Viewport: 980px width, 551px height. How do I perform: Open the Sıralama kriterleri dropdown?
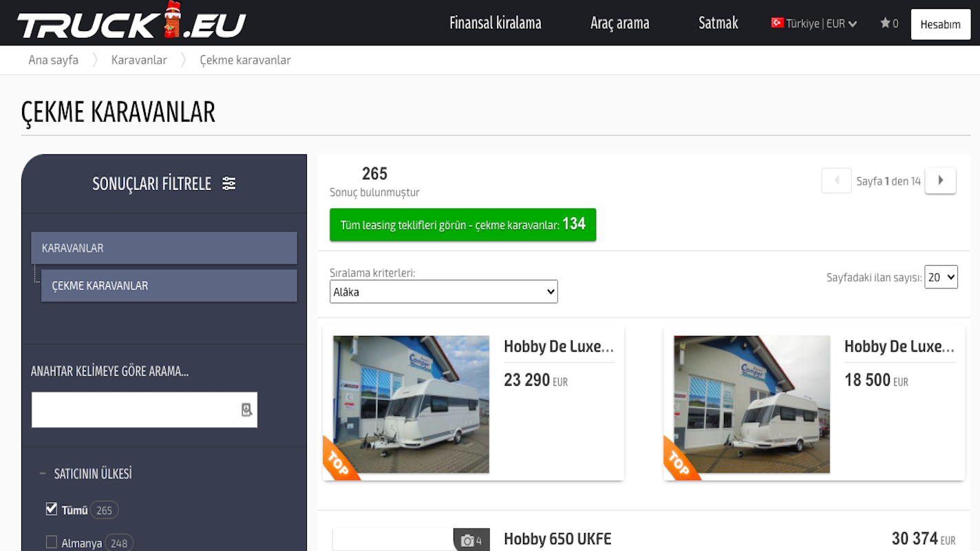coord(443,291)
